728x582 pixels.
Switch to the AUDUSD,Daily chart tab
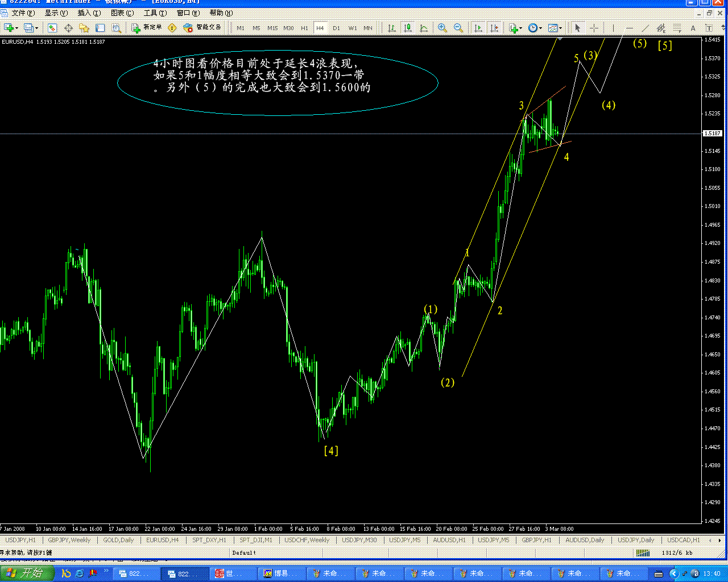585,540
